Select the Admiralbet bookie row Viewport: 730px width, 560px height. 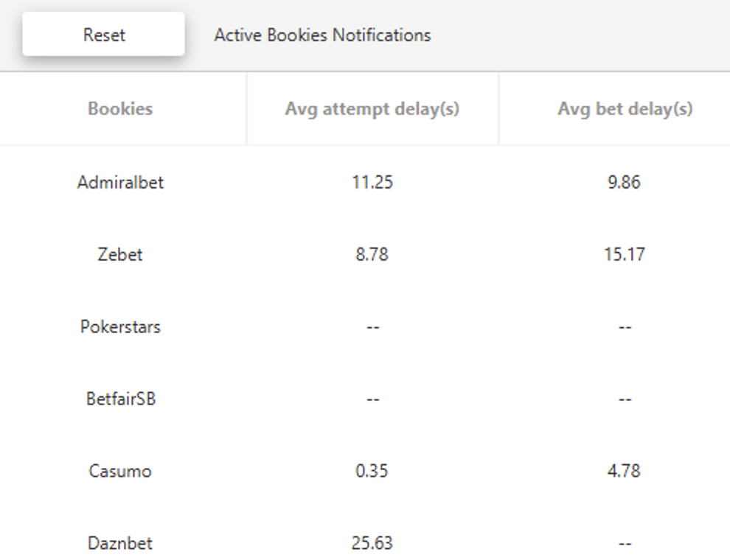120,182
